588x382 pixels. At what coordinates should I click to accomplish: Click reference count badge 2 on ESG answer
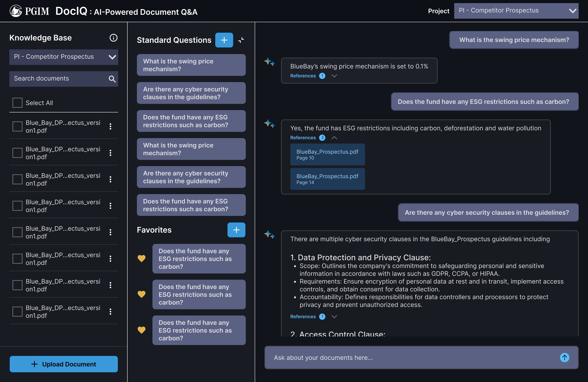322,138
